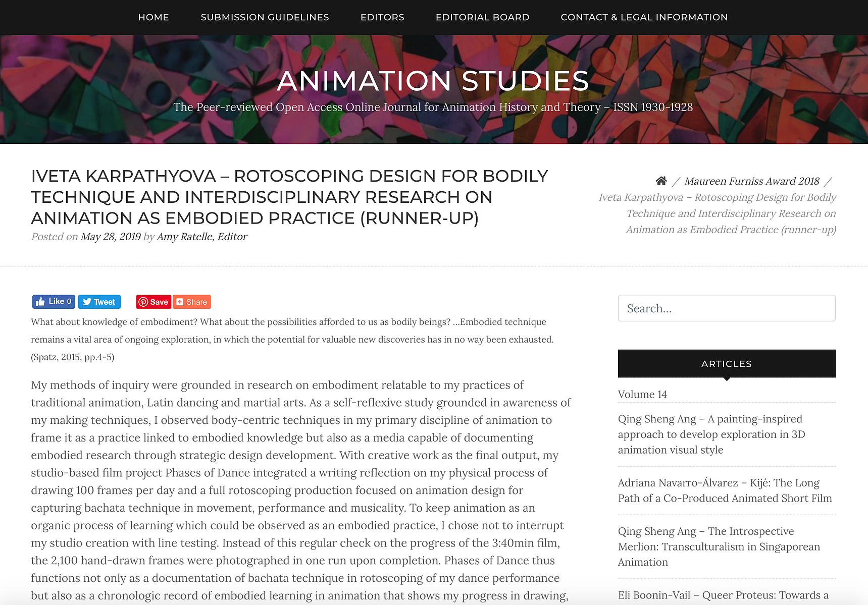This screenshot has width=868, height=605.
Task: Go to Submission Guidelines page
Action: 265,17
